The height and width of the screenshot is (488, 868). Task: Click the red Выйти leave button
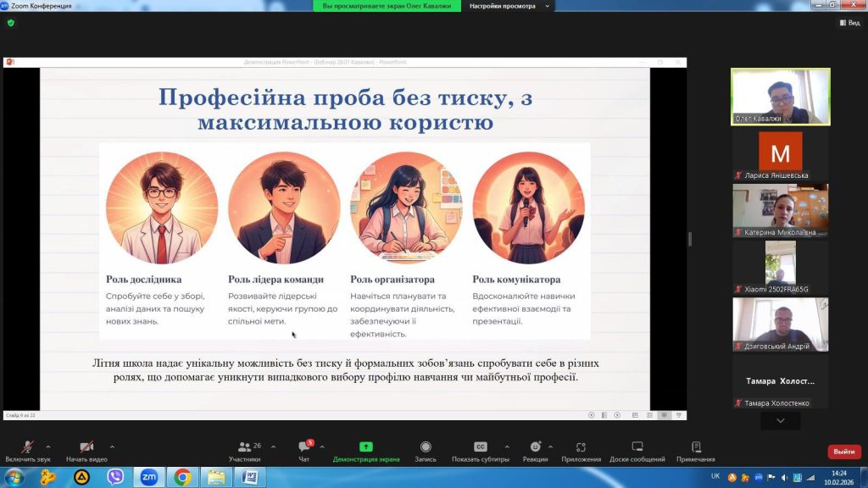coord(843,452)
